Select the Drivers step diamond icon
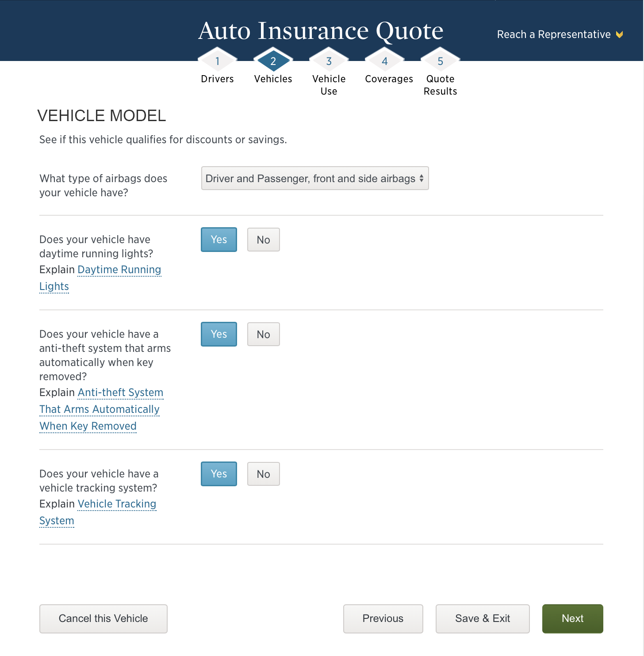The height and width of the screenshot is (656, 644). (x=217, y=61)
